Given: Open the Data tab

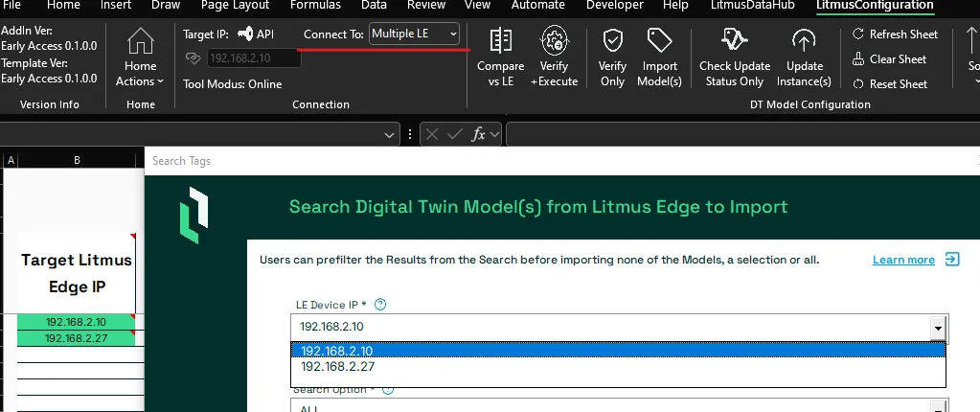Looking at the screenshot, I should pos(374,5).
